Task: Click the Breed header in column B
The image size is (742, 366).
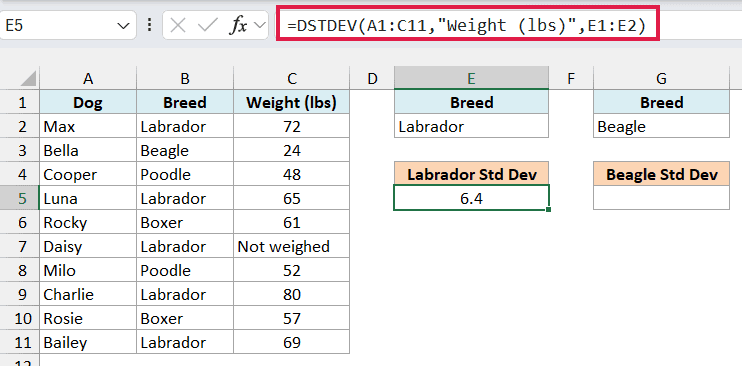Action: click(185, 102)
